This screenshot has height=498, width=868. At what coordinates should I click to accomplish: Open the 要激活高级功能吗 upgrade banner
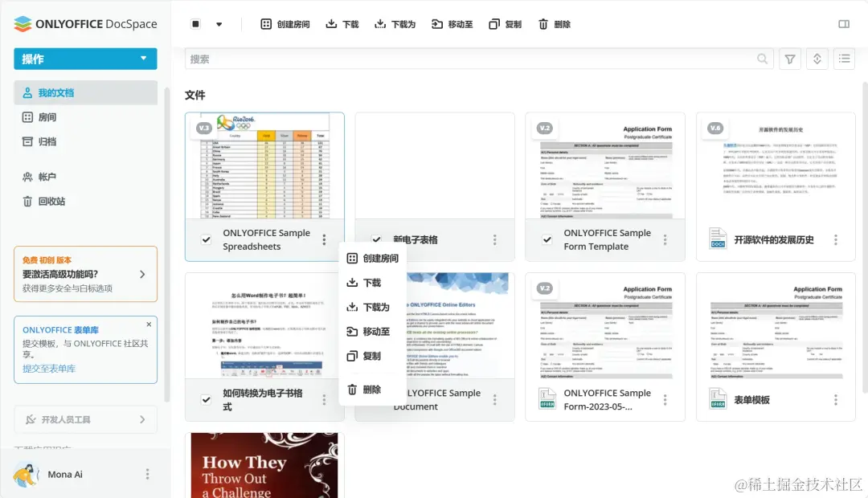point(85,274)
